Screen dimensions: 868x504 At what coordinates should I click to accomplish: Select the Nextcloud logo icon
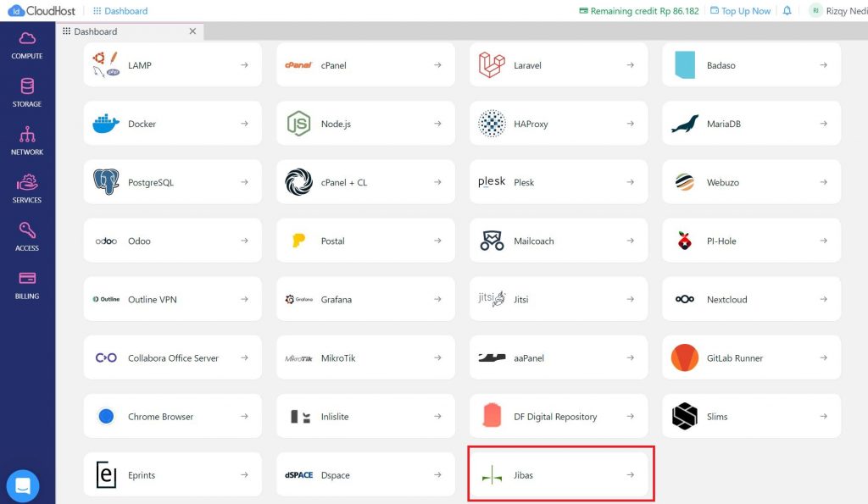[x=683, y=298]
